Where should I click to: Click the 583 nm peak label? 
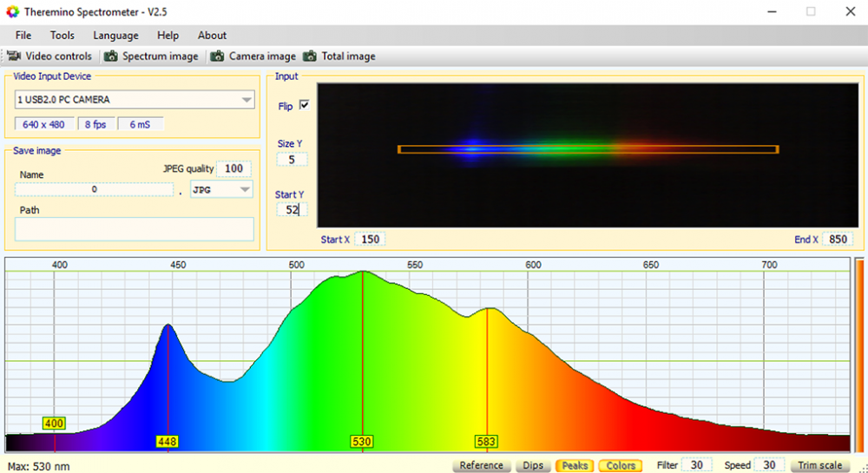[x=486, y=442]
